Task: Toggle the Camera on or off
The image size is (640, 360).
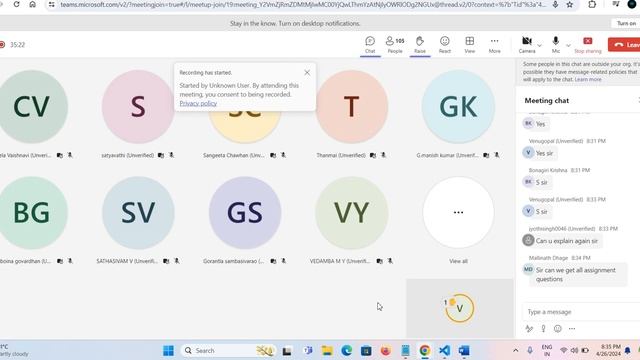Action: pyautogui.click(x=527, y=45)
